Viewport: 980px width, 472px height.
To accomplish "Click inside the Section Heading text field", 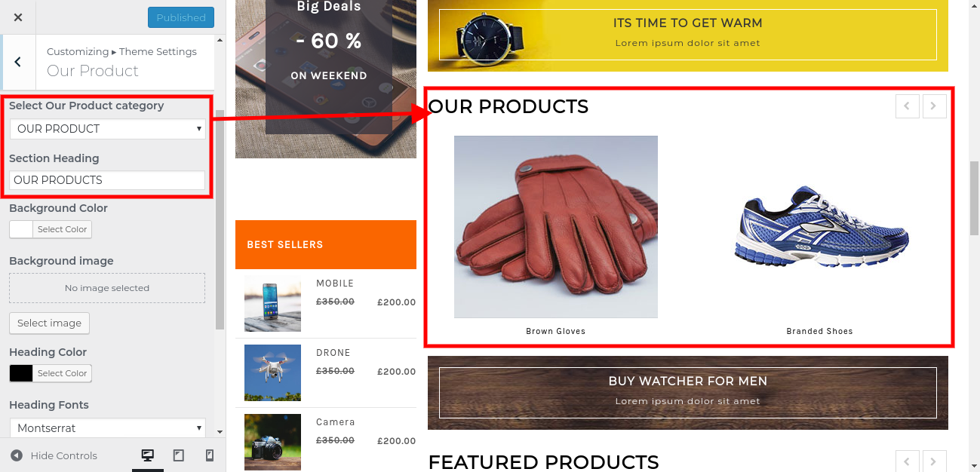I will click(107, 180).
